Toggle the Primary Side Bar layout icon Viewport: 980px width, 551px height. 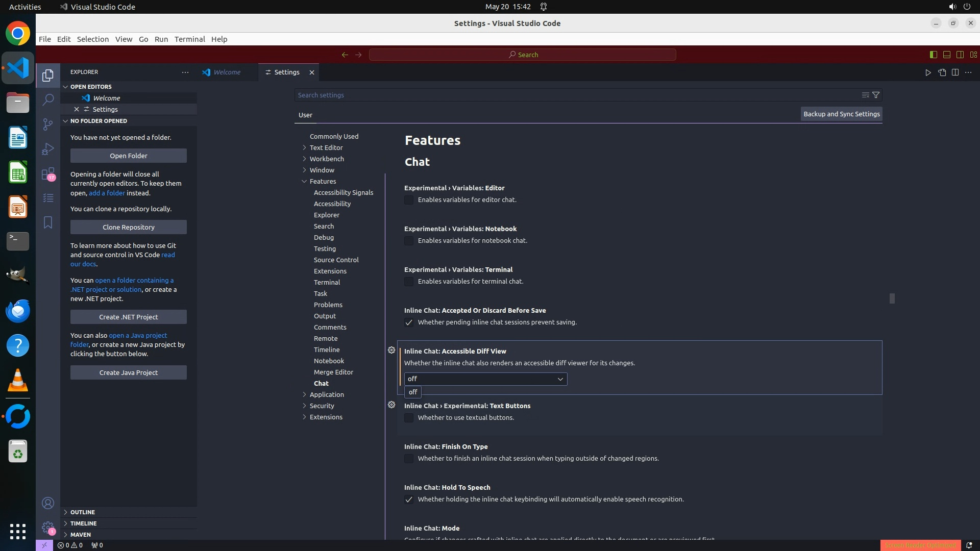point(933,55)
